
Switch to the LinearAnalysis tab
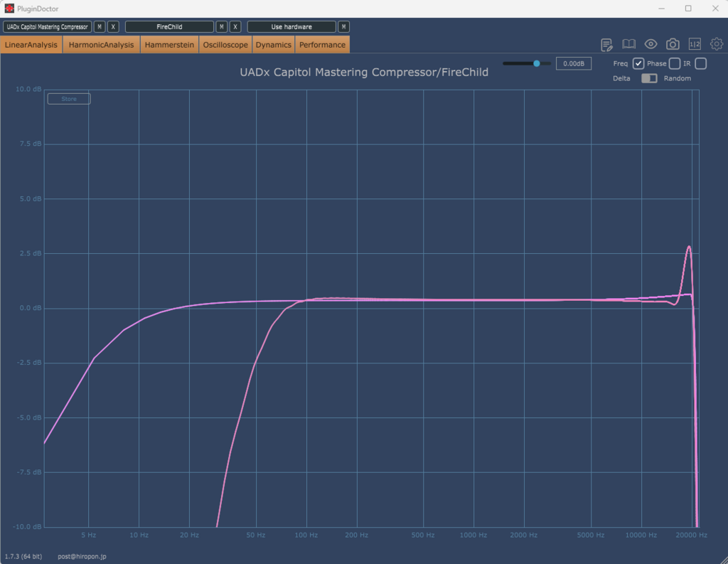(31, 45)
